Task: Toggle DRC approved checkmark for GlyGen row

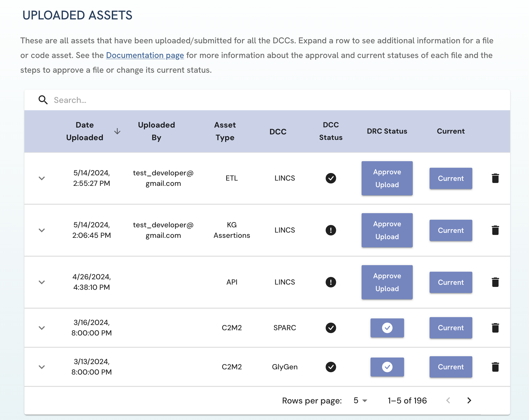Action: click(x=387, y=367)
